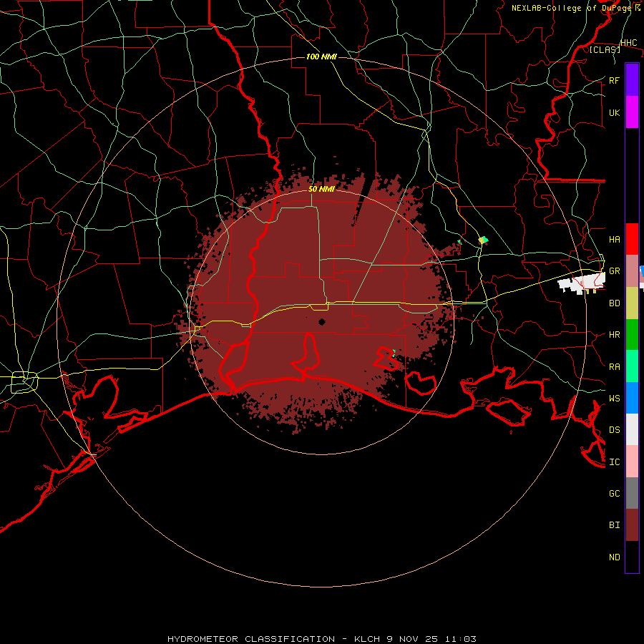This screenshot has width=644, height=644.
Task: Click the brown BI legend color swatch
Action: coord(632,525)
